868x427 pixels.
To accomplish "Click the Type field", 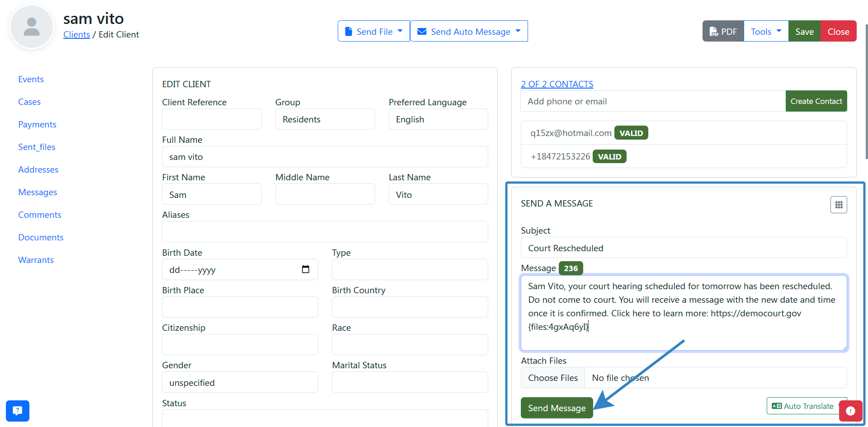I will click(410, 269).
